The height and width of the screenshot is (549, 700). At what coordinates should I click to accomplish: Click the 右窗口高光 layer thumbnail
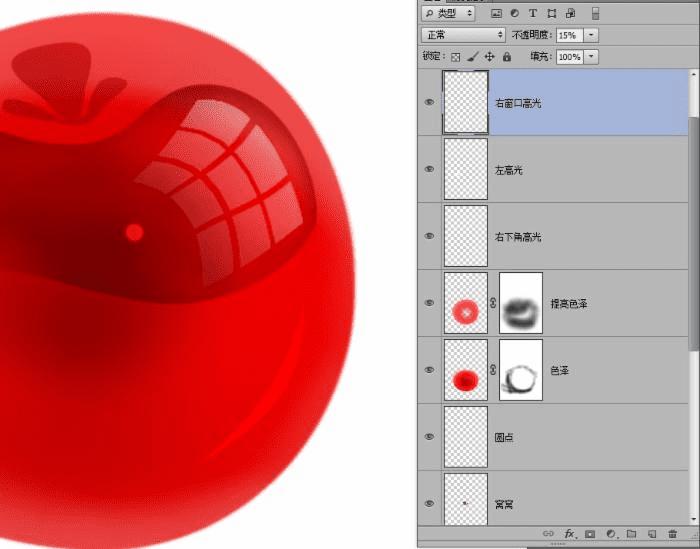pos(466,102)
